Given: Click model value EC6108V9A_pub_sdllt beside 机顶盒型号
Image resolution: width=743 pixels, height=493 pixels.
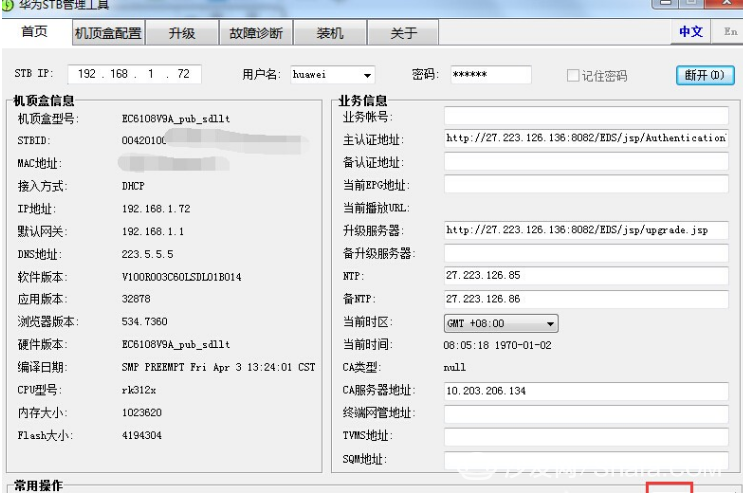Looking at the screenshot, I should 176,119.
